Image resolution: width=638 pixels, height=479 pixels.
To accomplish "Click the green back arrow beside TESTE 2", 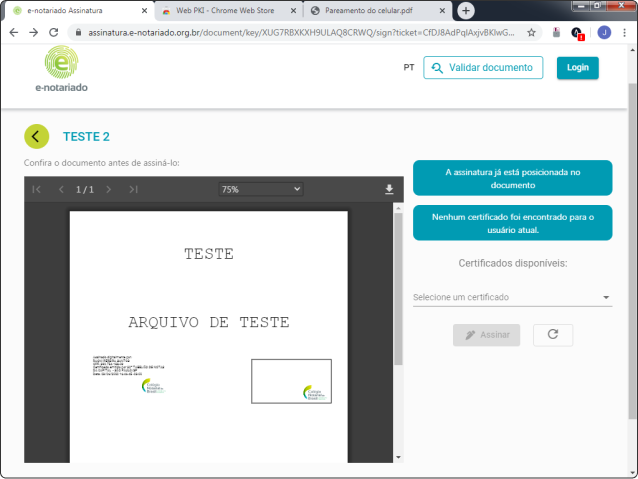I will pos(37,137).
